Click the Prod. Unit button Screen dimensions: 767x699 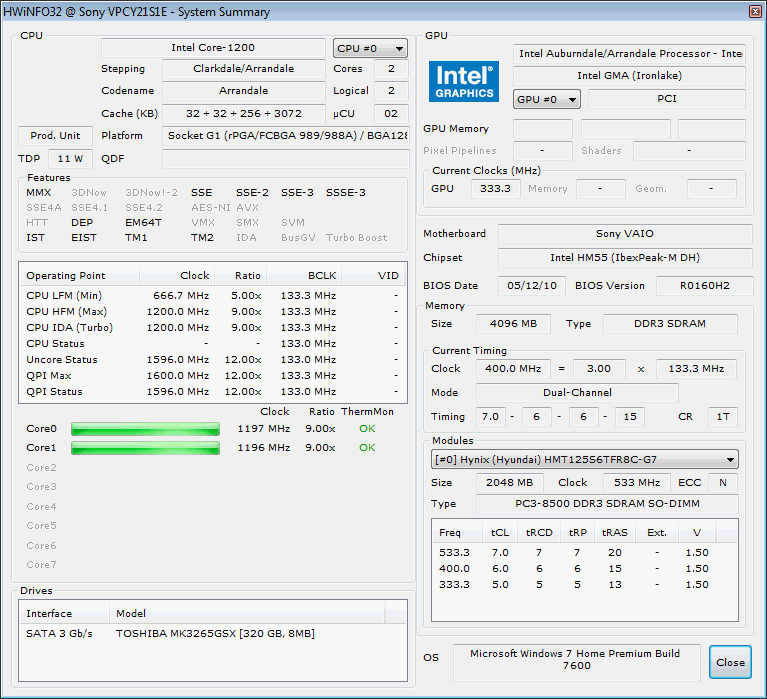[55, 136]
